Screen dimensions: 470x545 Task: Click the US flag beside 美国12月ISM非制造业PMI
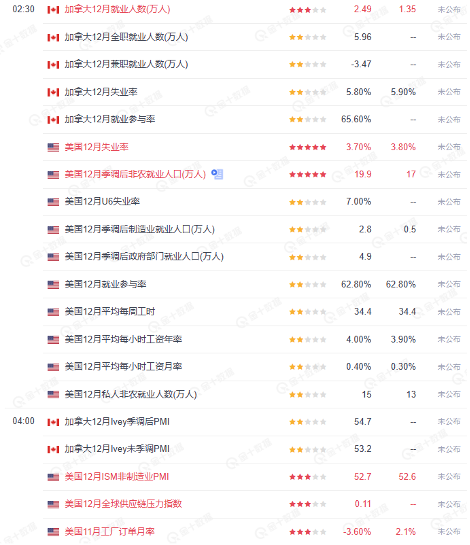pyautogui.click(x=53, y=477)
